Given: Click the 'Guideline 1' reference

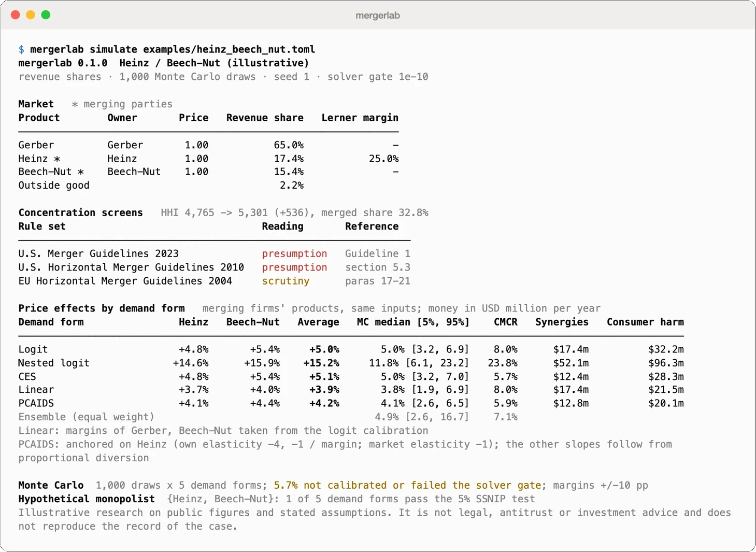Looking at the screenshot, I should [378, 253].
